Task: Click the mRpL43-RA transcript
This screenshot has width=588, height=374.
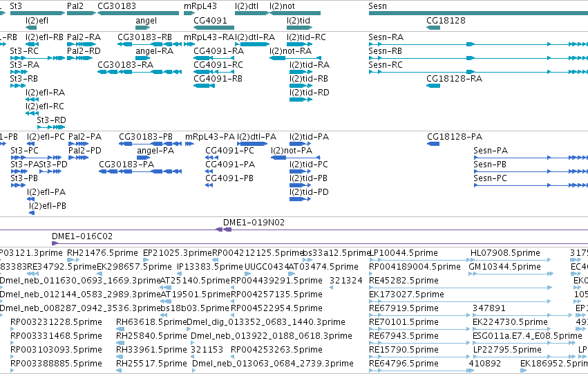Action: 189,44
